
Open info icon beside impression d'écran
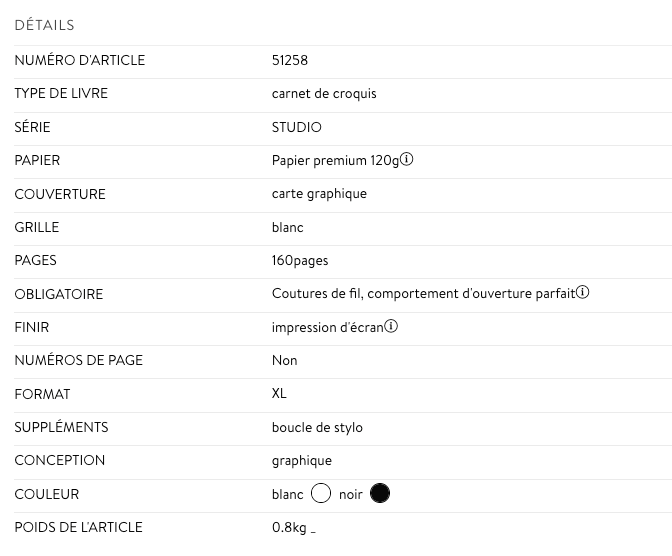[x=391, y=326]
